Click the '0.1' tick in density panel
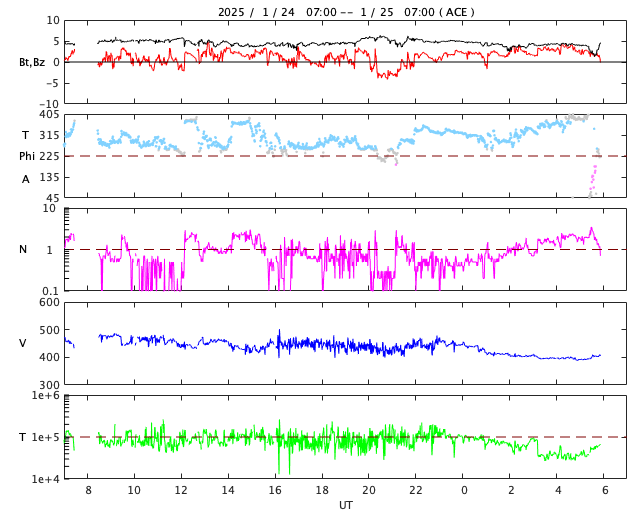The image size is (640, 512). click(x=49, y=291)
